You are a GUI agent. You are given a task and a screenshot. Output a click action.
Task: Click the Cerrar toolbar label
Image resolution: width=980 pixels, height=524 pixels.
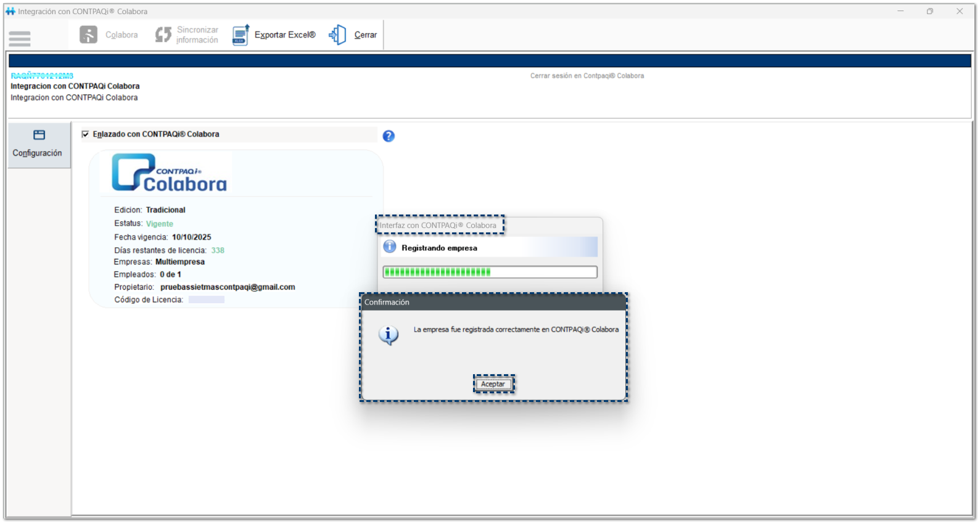click(x=366, y=35)
